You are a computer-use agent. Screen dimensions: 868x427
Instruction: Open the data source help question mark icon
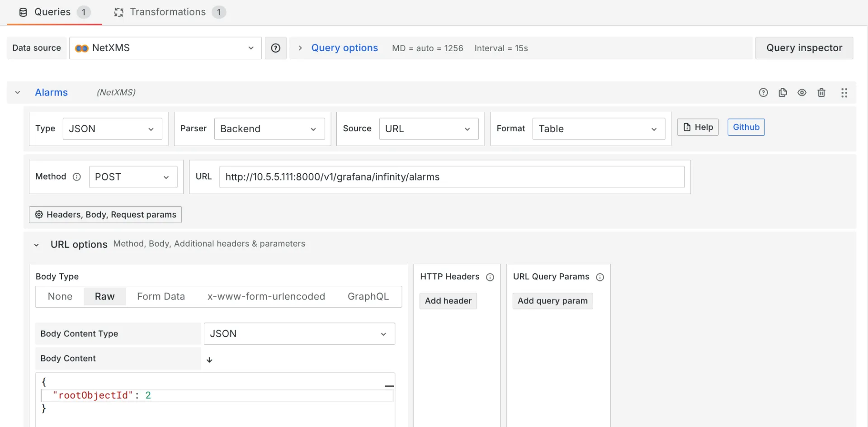click(x=275, y=47)
